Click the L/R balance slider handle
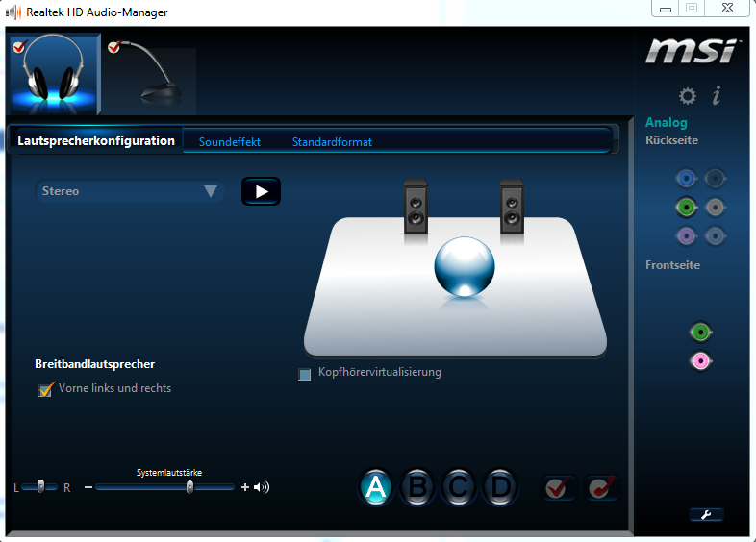 41,486
